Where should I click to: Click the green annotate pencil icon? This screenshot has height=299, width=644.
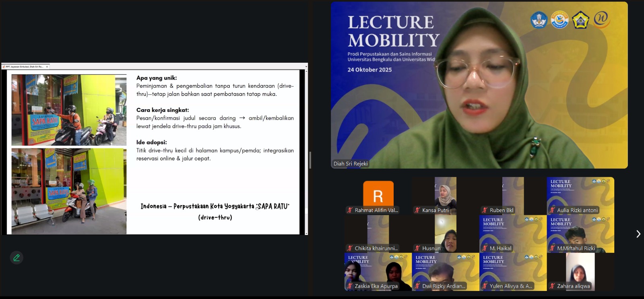[17, 258]
